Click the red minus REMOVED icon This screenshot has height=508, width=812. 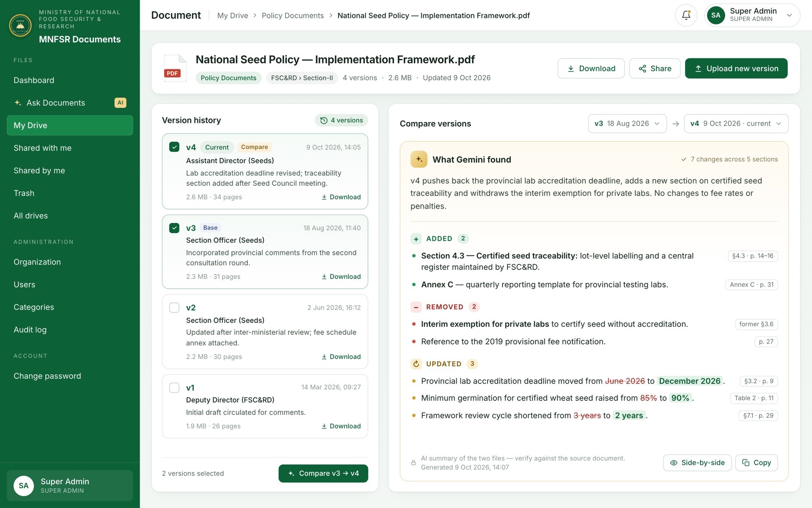pos(416,307)
